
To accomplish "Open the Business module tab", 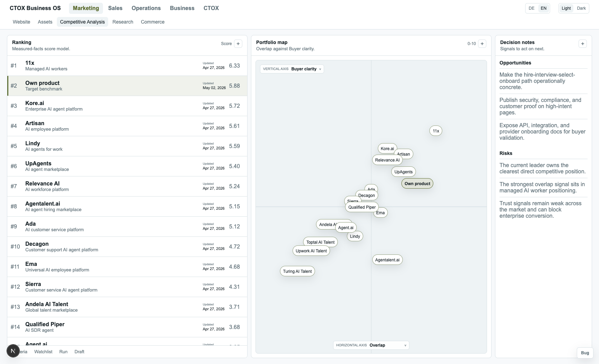I will click(182, 8).
